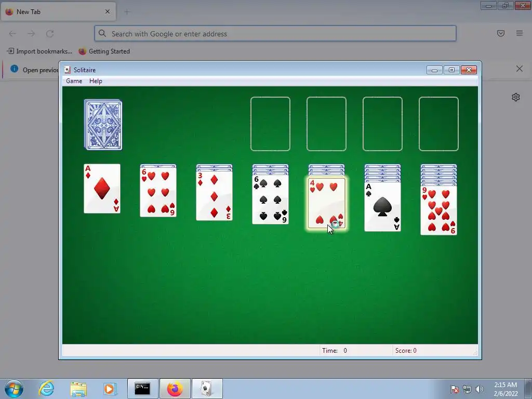Screen dimensions: 532x399
Task: Click the Solitaire title bar icon
Action: pos(68,70)
